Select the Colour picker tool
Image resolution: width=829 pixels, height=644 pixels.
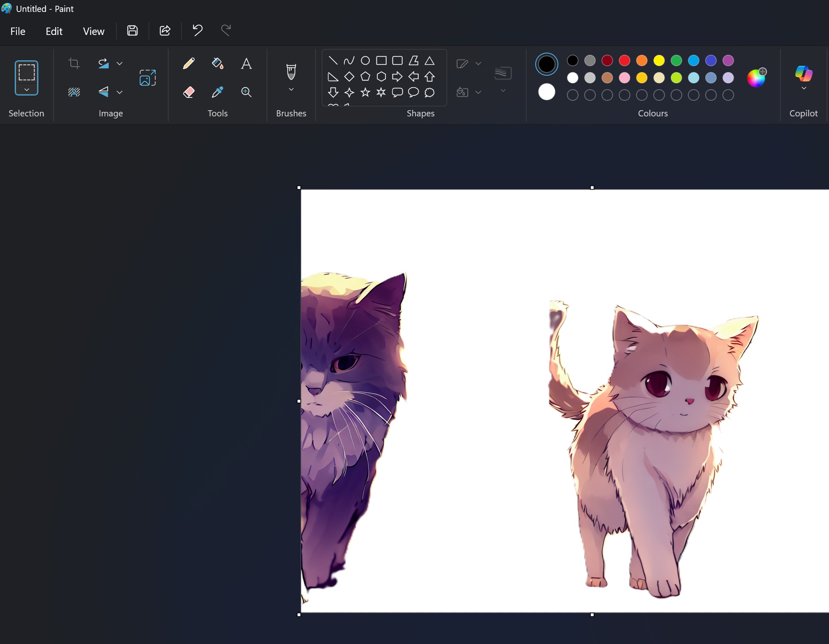[x=217, y=92]
